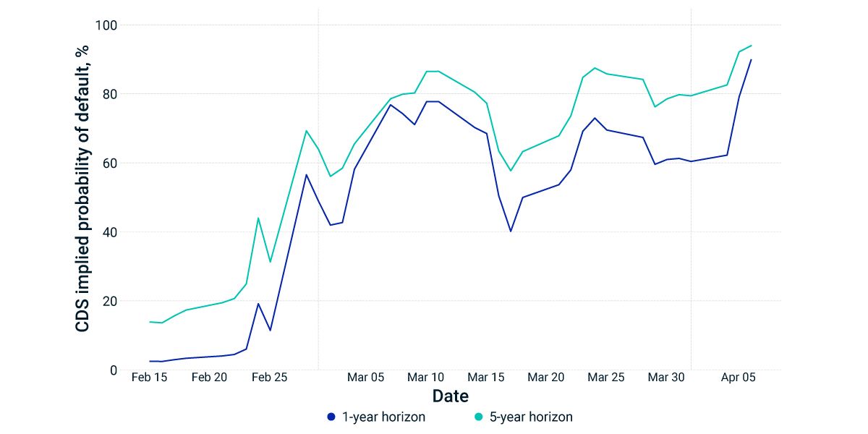
Task: Select the "Mar 10" x-axis tick label
Action: click(x=426, y=378)
